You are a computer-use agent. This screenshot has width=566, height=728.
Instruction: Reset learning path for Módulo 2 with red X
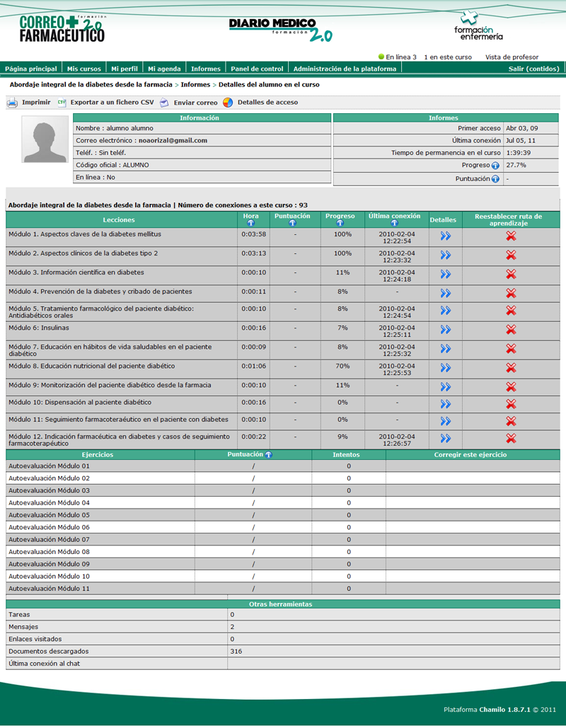pos(511,255)
